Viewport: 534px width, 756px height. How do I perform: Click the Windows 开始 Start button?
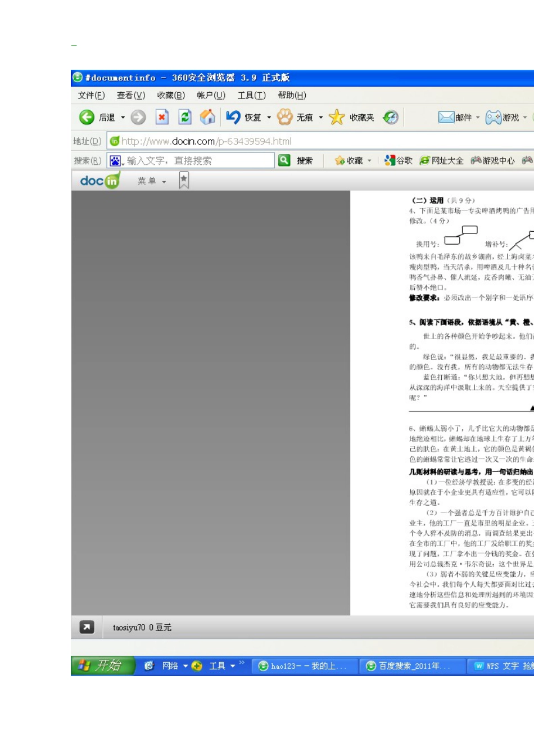(102, 665)
